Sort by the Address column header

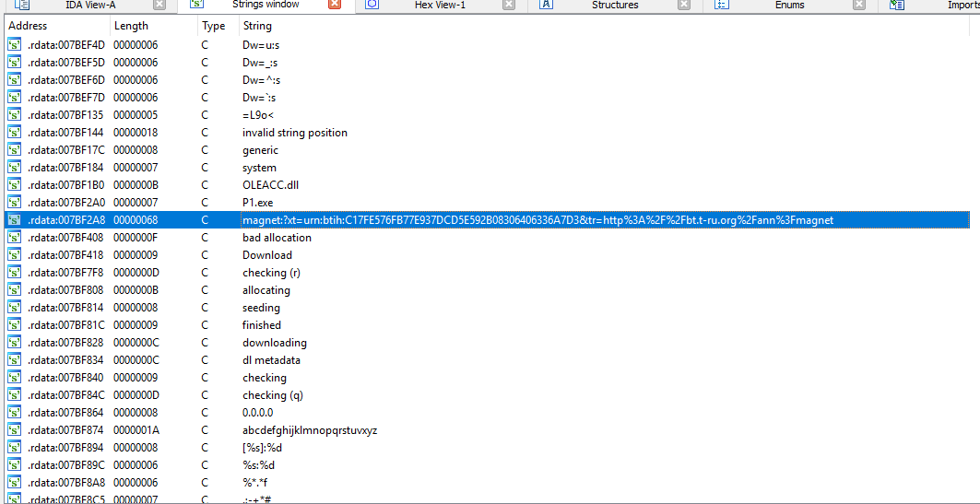coord(28,26)
